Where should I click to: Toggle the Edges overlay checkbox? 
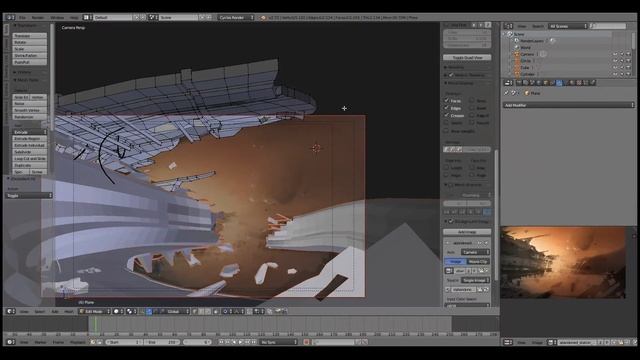(447, 108)
